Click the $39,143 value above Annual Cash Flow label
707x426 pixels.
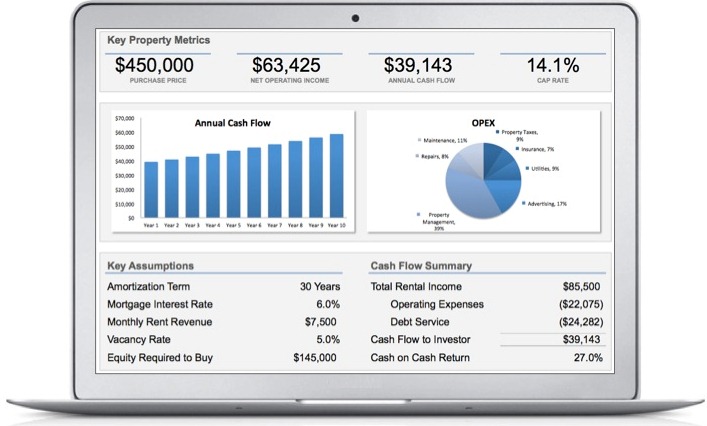tap(418, 65)
